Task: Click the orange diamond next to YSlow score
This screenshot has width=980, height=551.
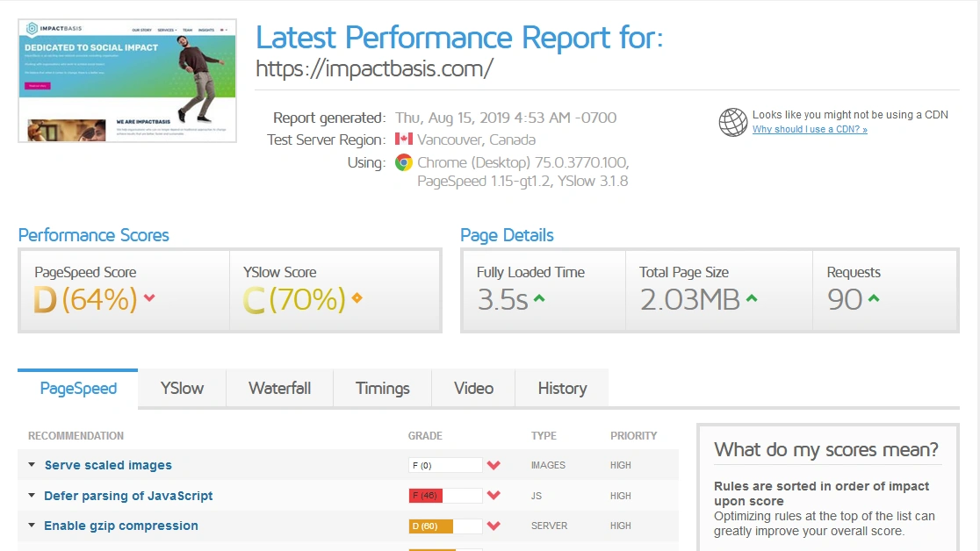Action: [x=357, y=297]
